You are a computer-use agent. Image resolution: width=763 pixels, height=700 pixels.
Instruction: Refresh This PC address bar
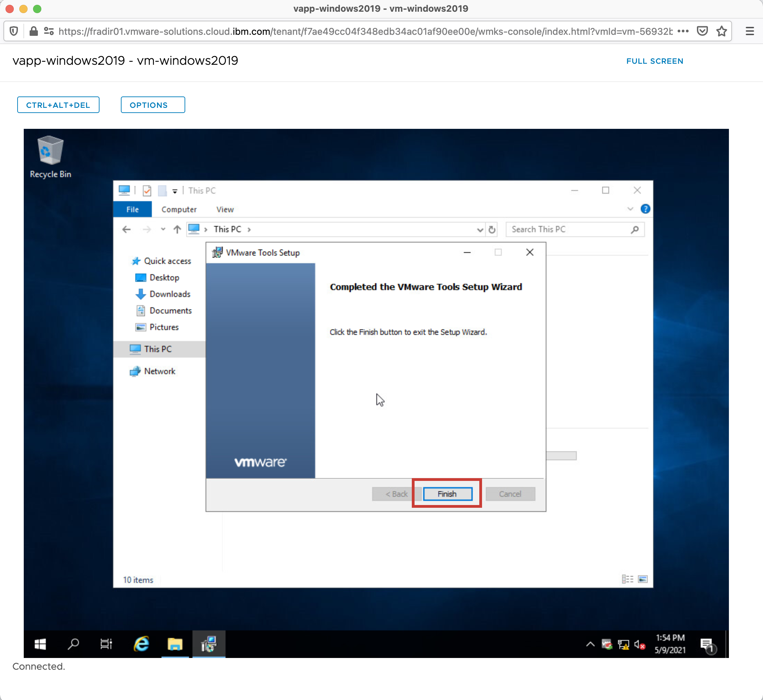[x=492, y=229]
